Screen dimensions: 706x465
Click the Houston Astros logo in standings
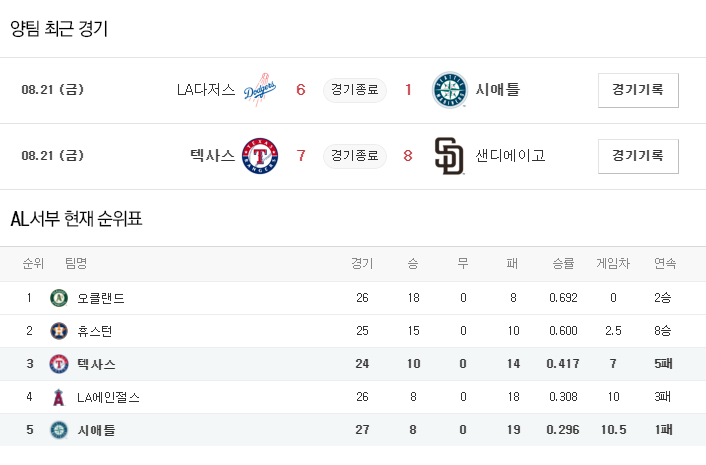pos(58,331)
